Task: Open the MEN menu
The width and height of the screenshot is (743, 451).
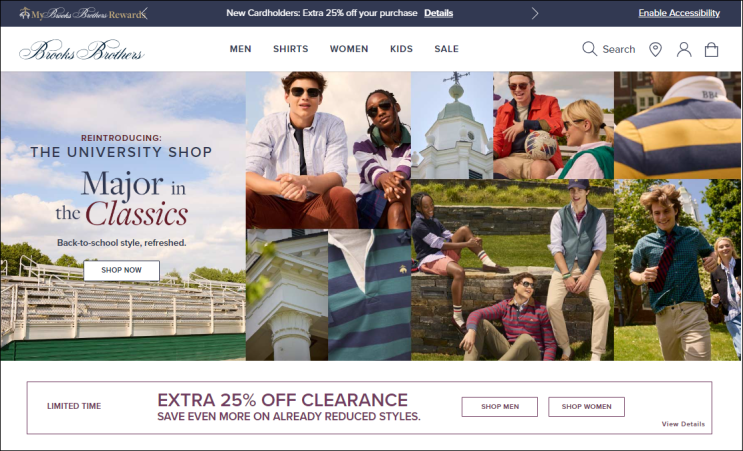Action: pos(240,49)
